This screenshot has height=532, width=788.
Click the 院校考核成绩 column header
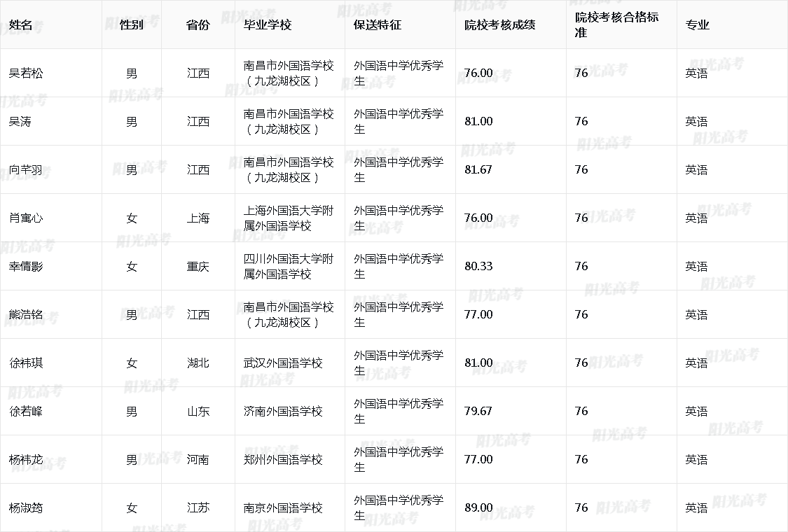pos(500,25)
